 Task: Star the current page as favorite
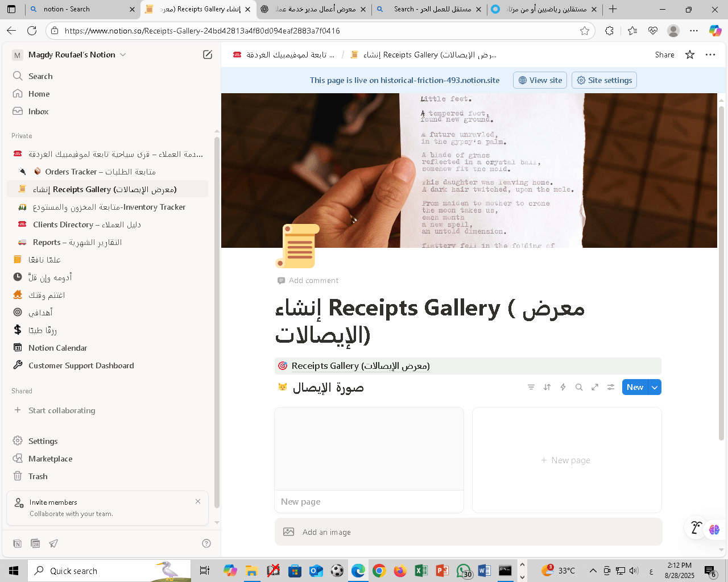pos(689,55)
